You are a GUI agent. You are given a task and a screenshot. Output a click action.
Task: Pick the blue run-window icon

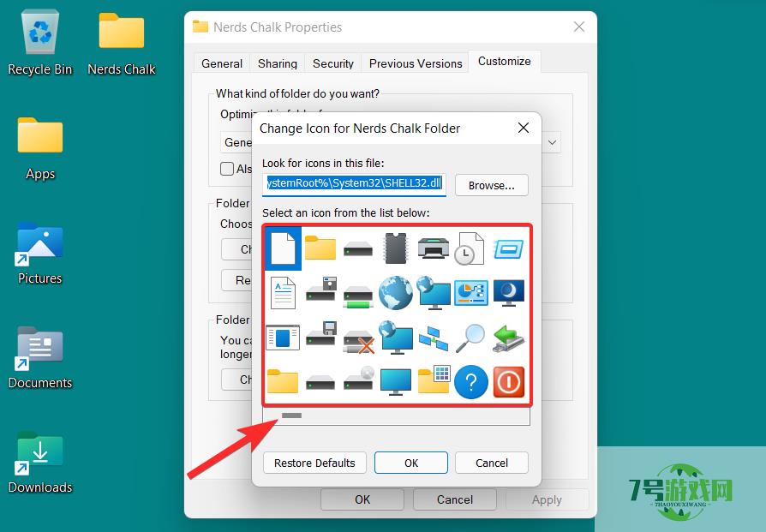point(508,248)
